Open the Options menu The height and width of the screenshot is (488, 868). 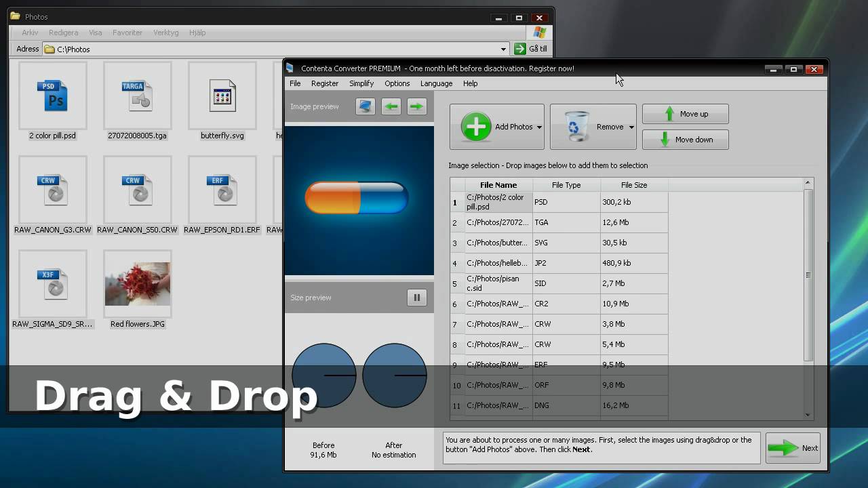point(397,83)
